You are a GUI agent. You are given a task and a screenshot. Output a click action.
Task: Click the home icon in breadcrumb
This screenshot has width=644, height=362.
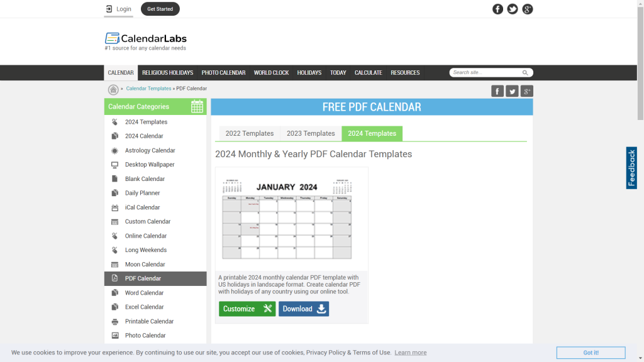[113, 89]
